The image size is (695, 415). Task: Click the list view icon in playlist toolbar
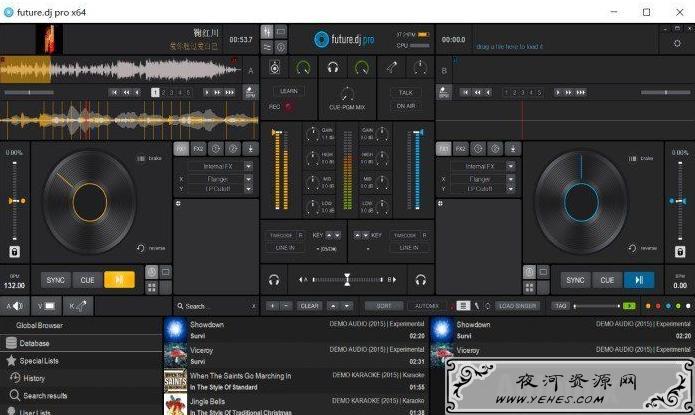tap(463, 306)
